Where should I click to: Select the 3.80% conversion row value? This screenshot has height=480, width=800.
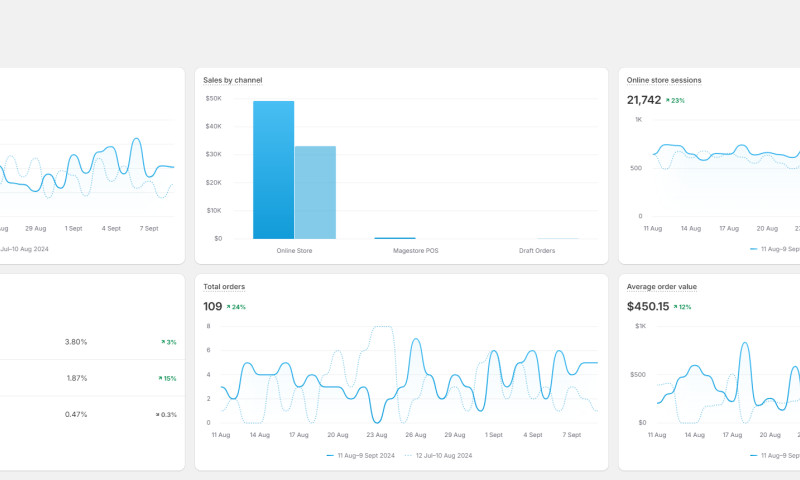tap(76, 342)
